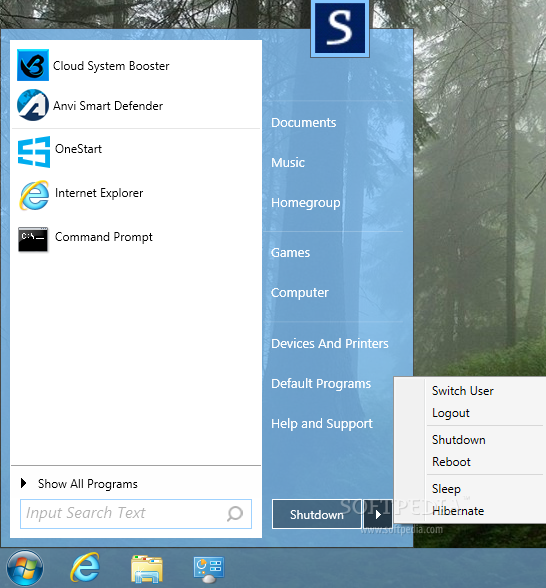Click the search magnifier icon
The width and height of the screenshot is (546, 588).
coord(235,513)
